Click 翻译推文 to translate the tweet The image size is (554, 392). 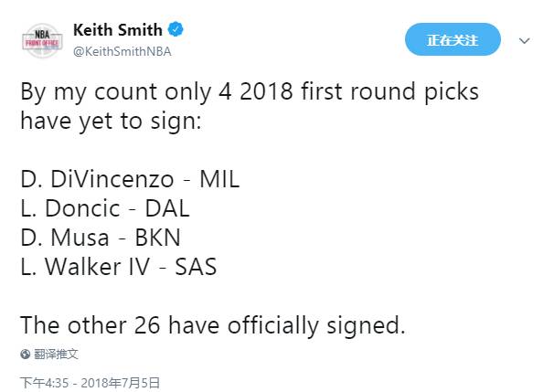point(56,354)
